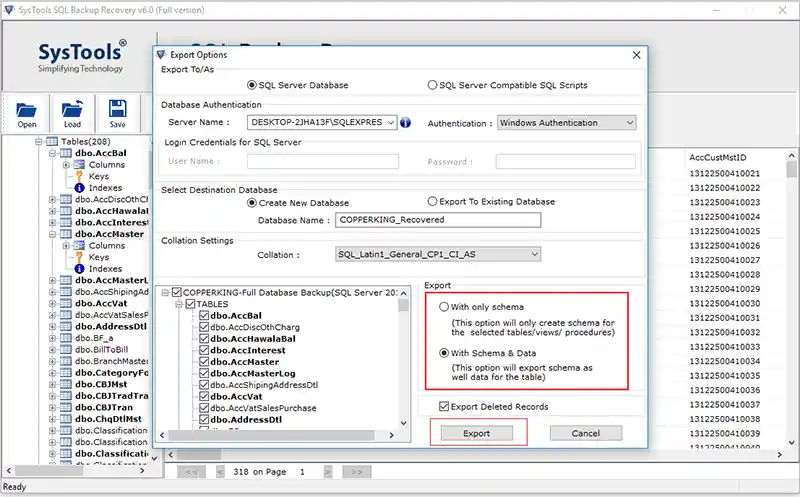Toggle Export Deleted Records checkbox
800x497 pixels.
444,406
